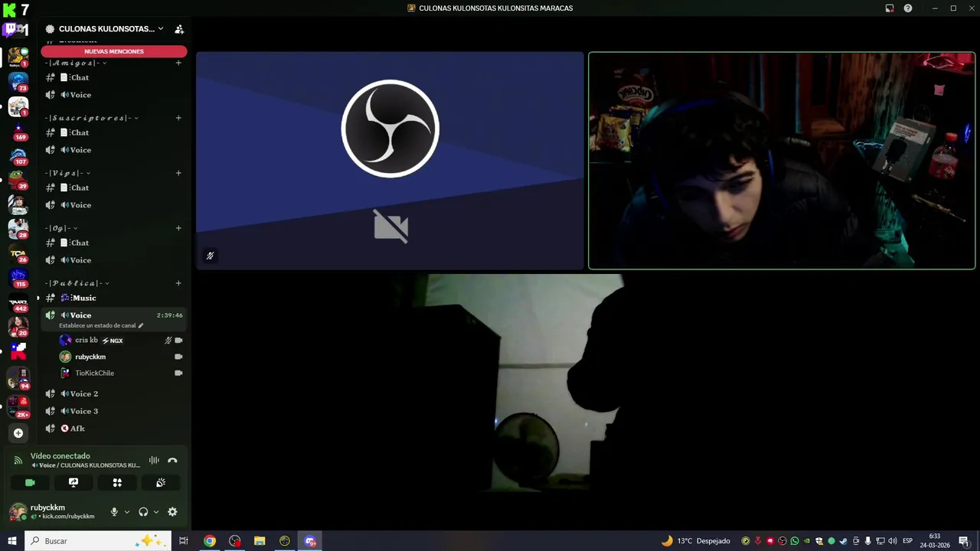Select the active Voice channel in Publica

click(x=114, y=315)
